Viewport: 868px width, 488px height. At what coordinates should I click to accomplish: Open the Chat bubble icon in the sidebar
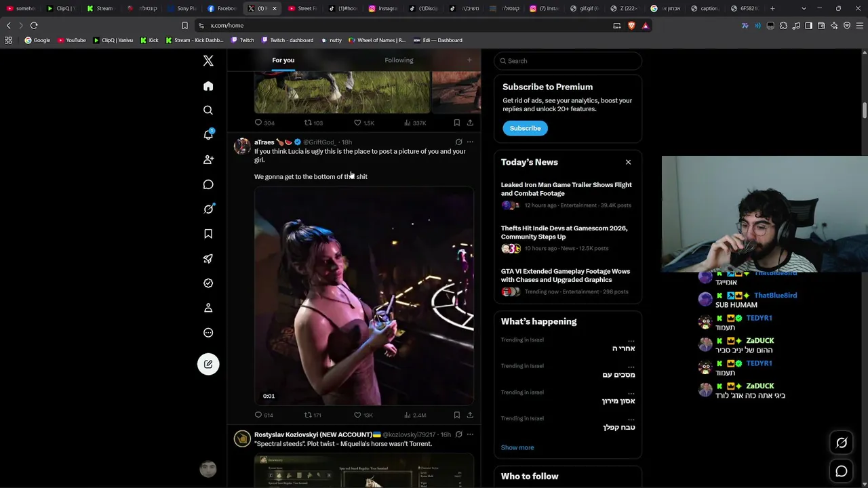pos(208,184)
